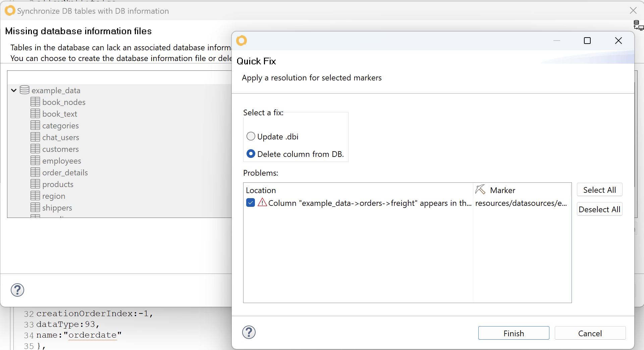Select the customers table in the tree
Viewport: 644px width, 350px height.
point(60,149)
